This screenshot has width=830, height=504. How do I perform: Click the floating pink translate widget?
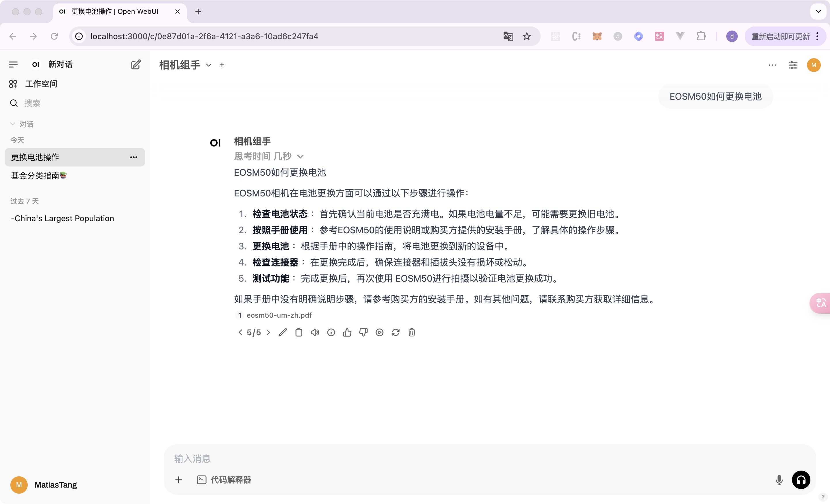820,303
